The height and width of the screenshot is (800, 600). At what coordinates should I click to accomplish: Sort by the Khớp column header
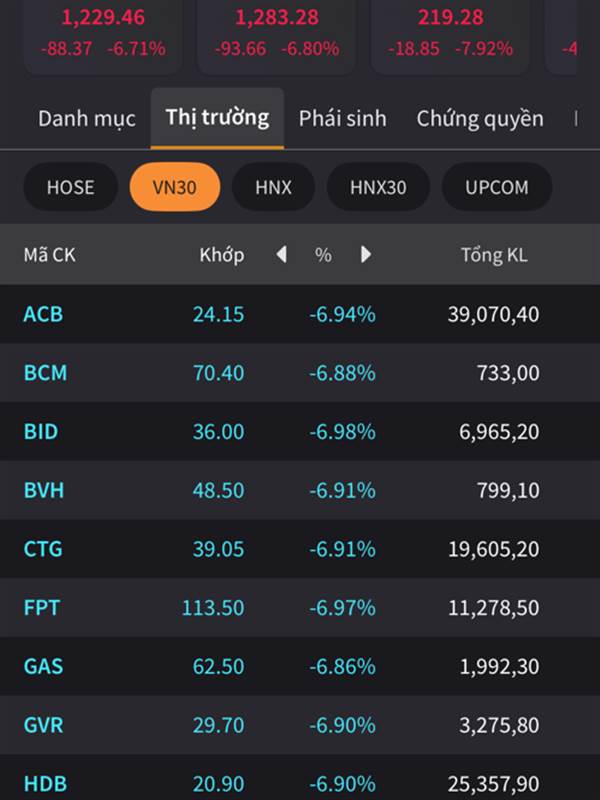coord(221,255)
